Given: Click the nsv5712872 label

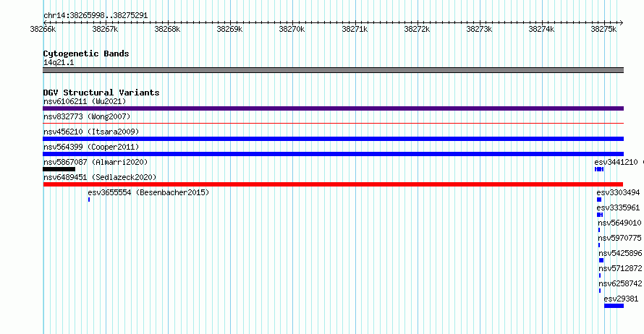Looking at the screenshot, I should tap(620, 268).
